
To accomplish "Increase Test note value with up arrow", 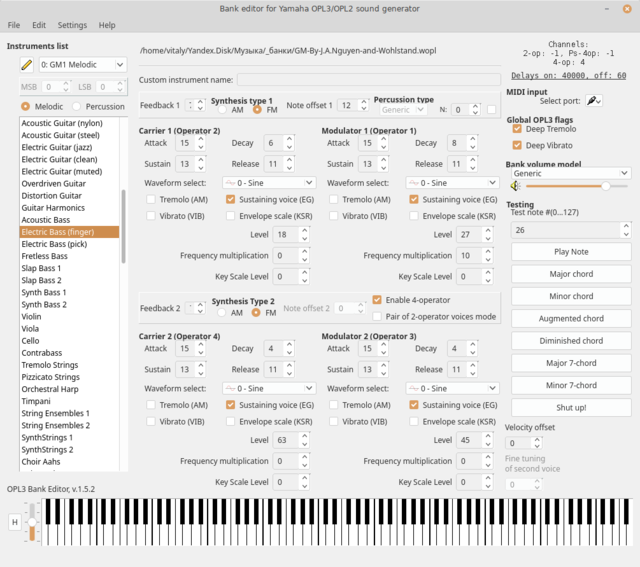I will [626, 226].
